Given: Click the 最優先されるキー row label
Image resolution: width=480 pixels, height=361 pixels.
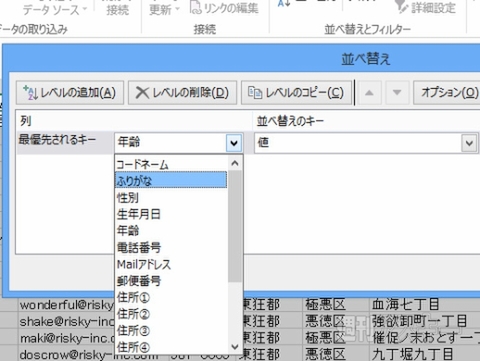Looking at the screenshot, I should point(57,139).
